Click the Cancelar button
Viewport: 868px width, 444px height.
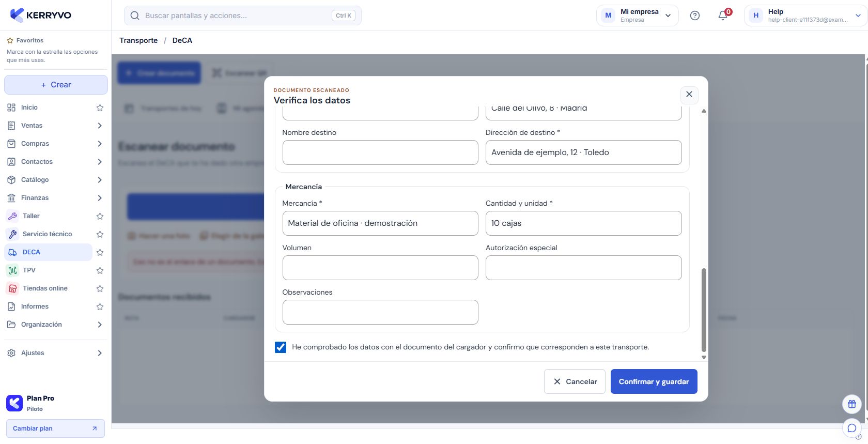[x=575, y=381]
